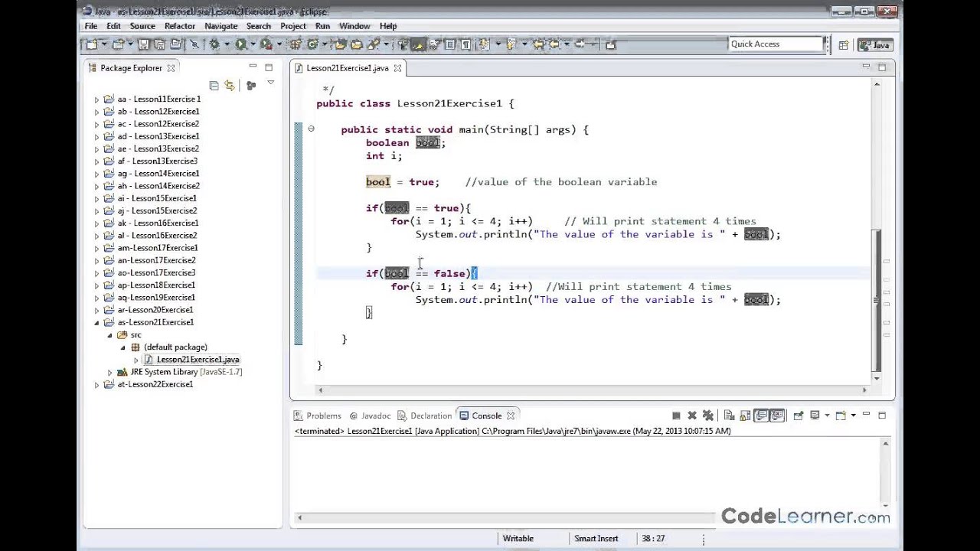Viewport: 980px width, 551px height.
Task: Toggle code folding marker beside main method
Action: point(311,129)
